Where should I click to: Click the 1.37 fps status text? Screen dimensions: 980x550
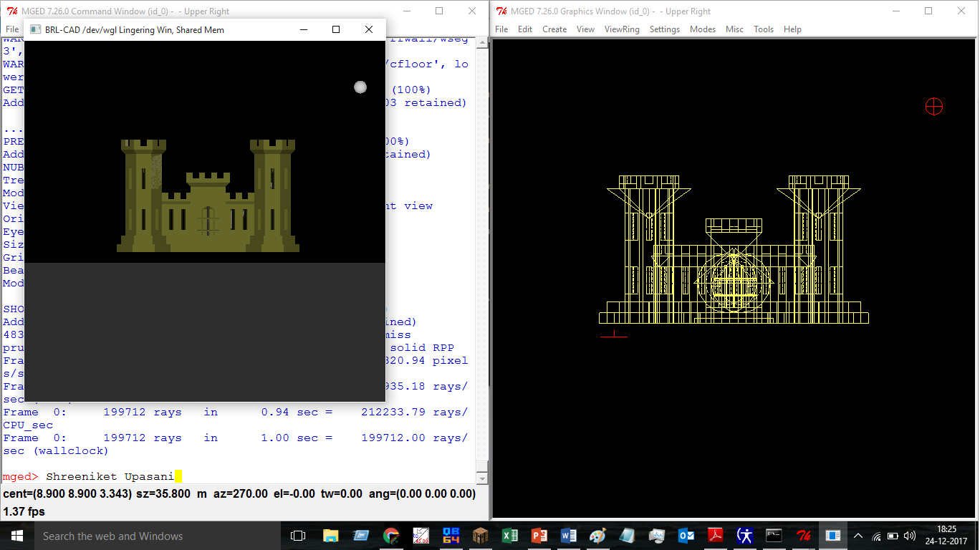pyautogui.click(x=24, y=511)
